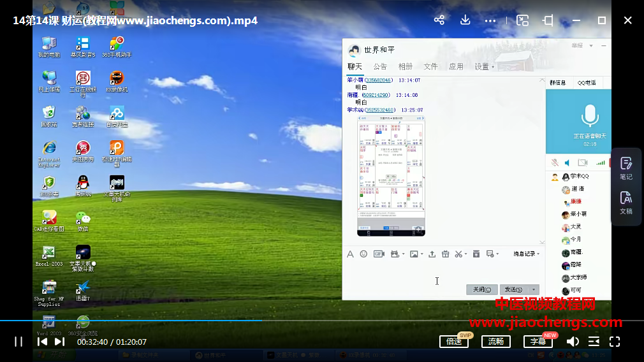Image resolution: width=644 pixels, height=362 pixels.
Task: Toggle the video camera in voice chat
Action: click(x=582, y=163)
